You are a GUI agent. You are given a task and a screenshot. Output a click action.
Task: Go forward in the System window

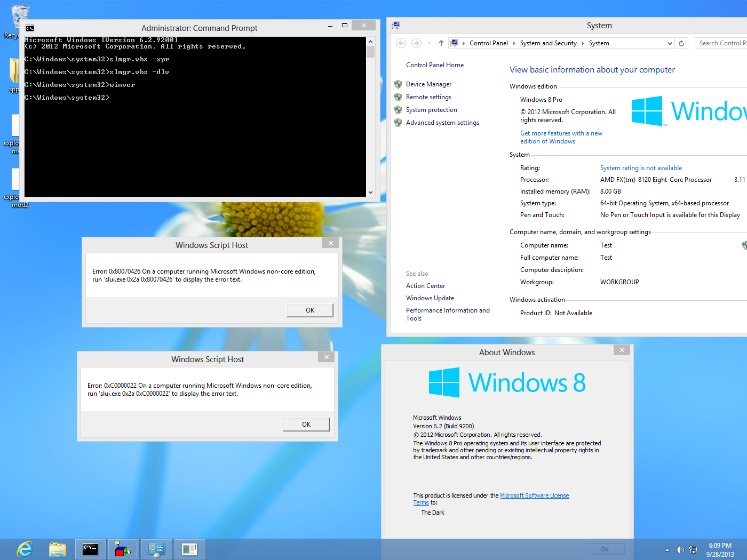tap(417, 43)
